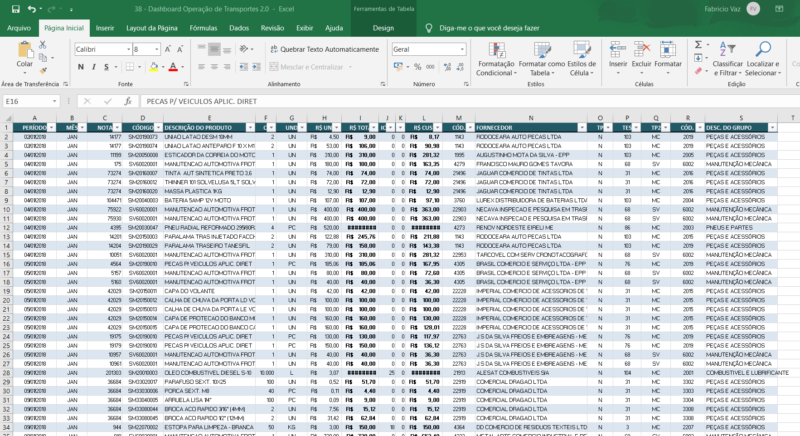Switch to Dados tab
800x436 pixels.
pos(239,28)
